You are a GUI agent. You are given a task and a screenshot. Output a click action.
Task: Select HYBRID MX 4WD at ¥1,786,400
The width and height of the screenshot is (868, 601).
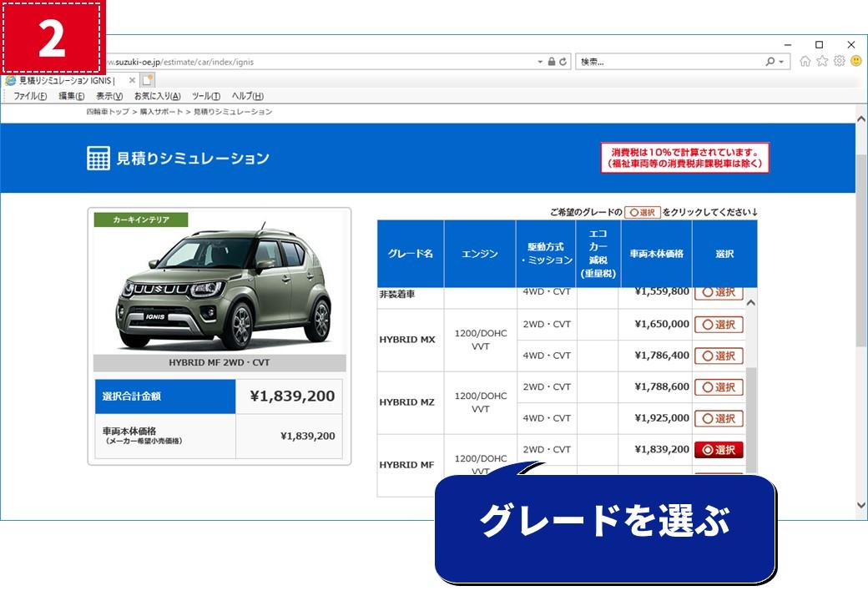click(x=718, y=356)
